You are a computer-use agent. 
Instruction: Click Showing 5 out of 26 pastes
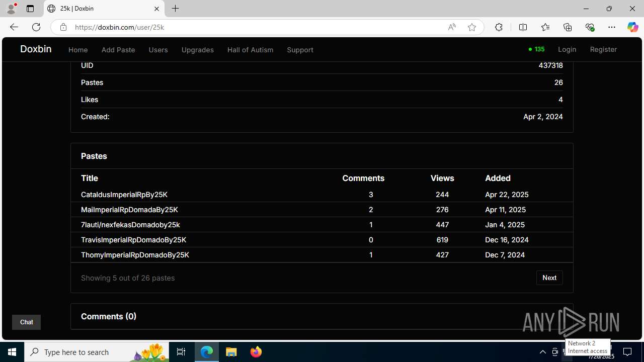[128, 278]
